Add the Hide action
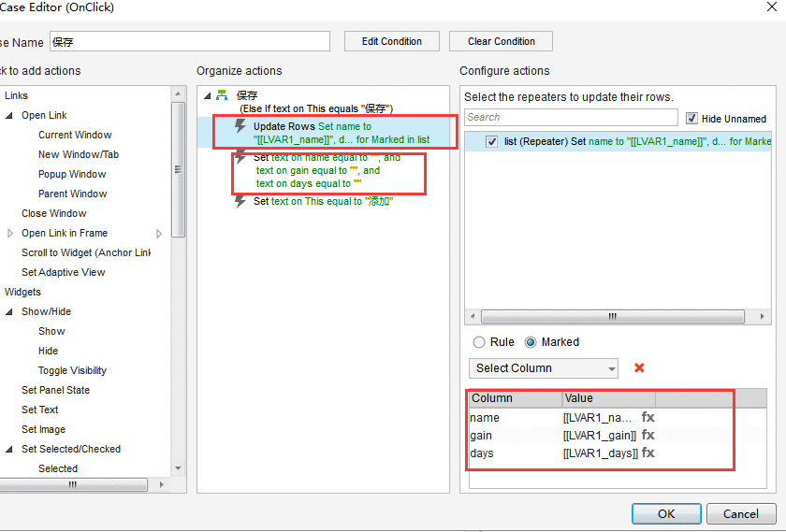 pos(48,351)
